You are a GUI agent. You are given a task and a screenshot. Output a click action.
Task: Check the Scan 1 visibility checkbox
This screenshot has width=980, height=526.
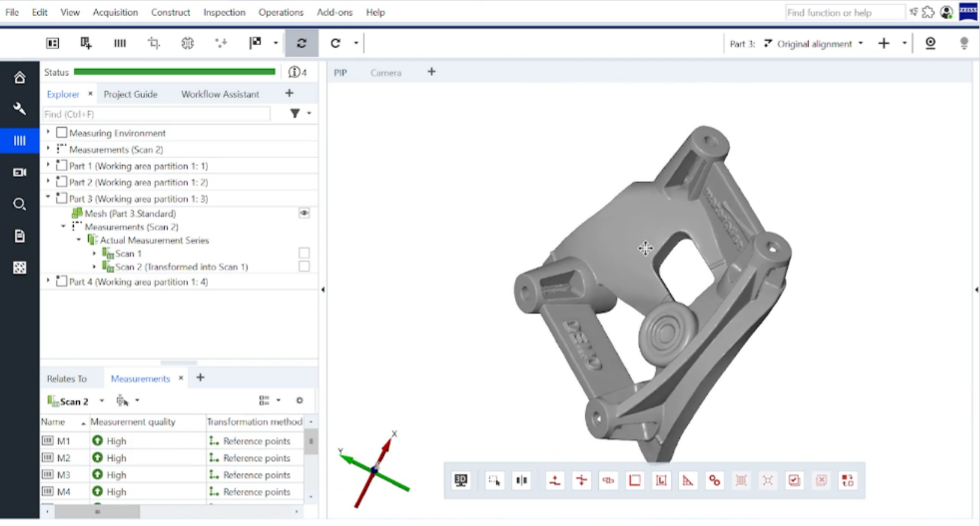pos(304,253)
